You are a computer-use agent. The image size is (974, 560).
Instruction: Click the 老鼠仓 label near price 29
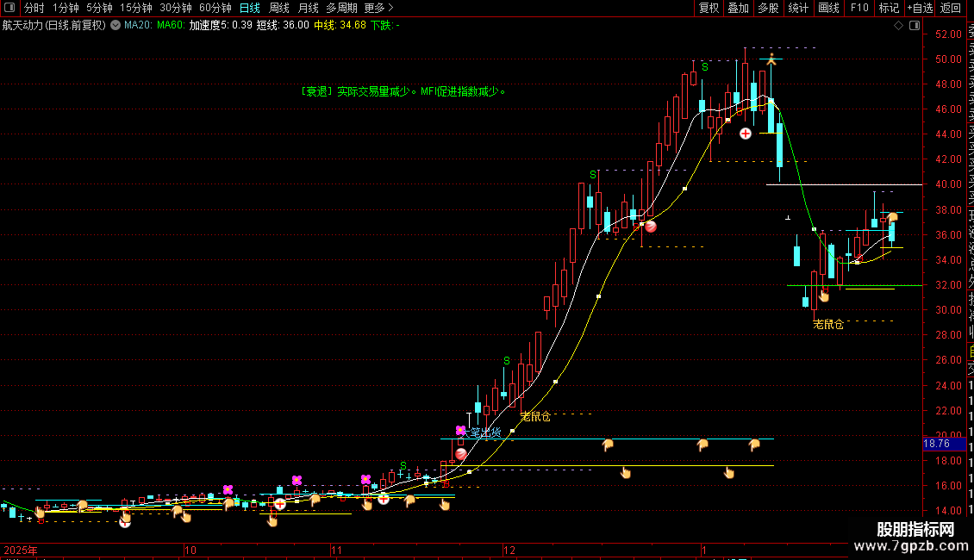coord(828,324)
